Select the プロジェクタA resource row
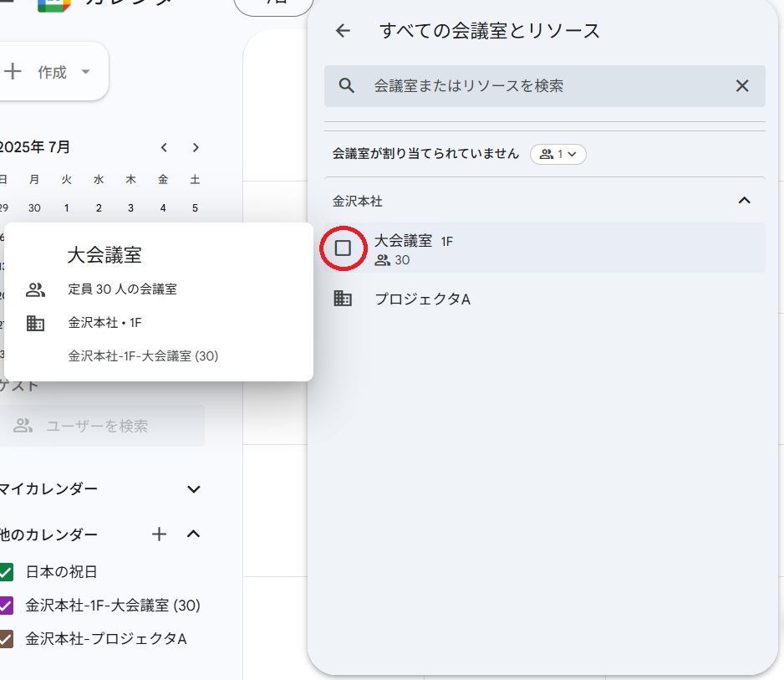 click(x=544, y=299)
